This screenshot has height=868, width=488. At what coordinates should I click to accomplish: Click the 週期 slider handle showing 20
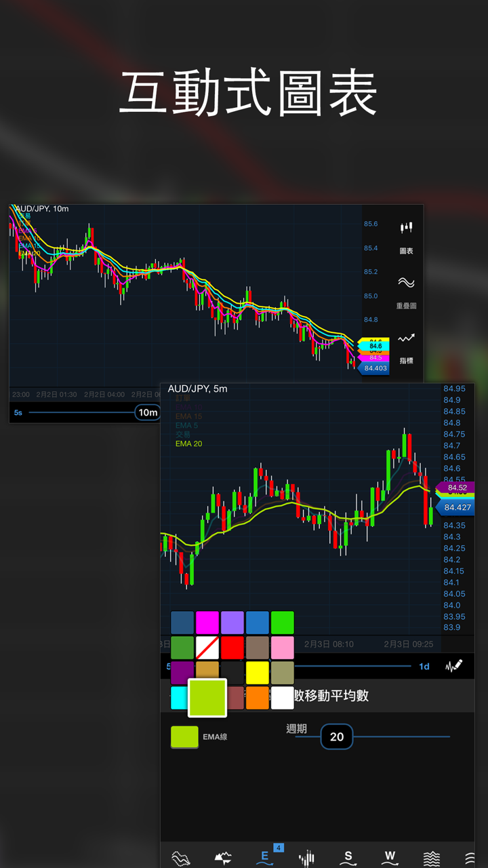click(337, 736)
